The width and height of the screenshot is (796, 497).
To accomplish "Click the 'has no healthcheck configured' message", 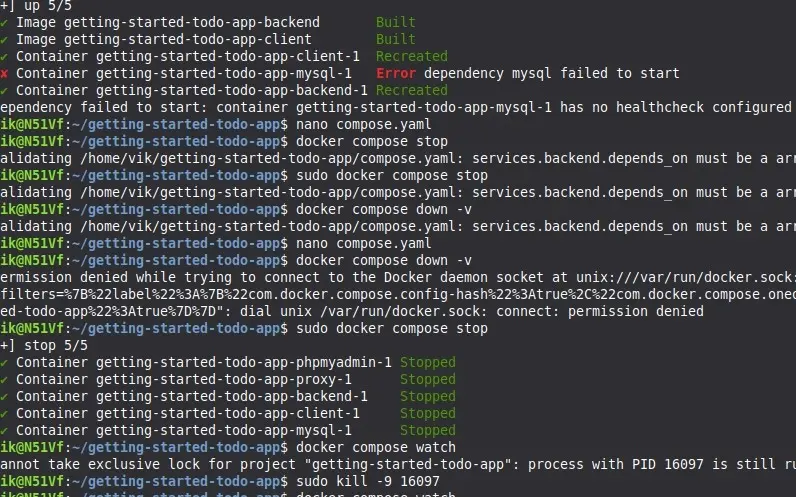I will [x=676, y=108].
